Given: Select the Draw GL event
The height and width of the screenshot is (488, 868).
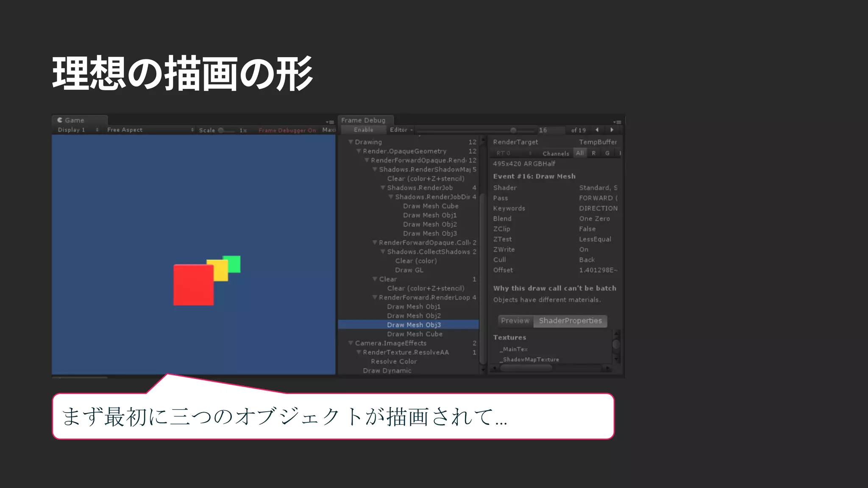Looking at the screenshot, I should click(x=409, y=270).
